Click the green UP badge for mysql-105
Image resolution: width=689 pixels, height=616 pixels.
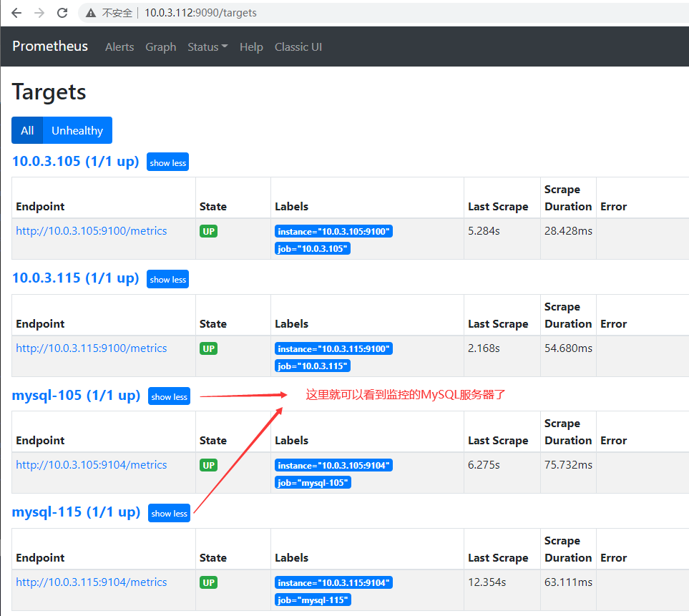pos(208,464)
